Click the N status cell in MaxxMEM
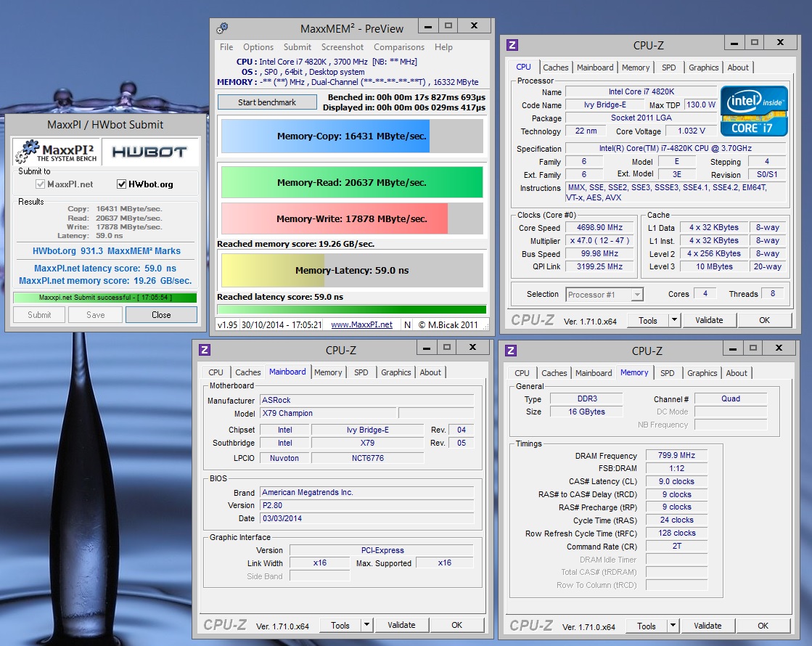 click(408, 324)
